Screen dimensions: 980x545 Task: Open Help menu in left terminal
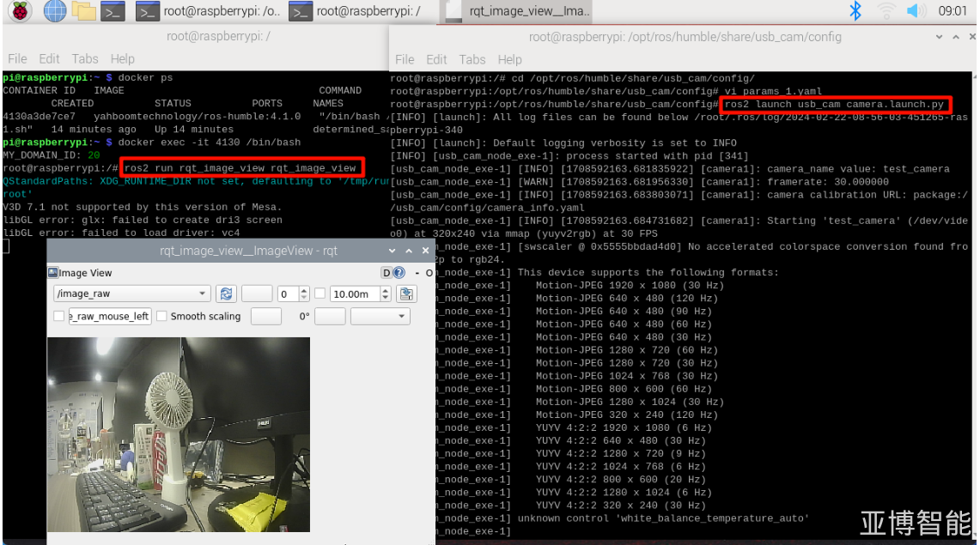[x=123, y=58]
